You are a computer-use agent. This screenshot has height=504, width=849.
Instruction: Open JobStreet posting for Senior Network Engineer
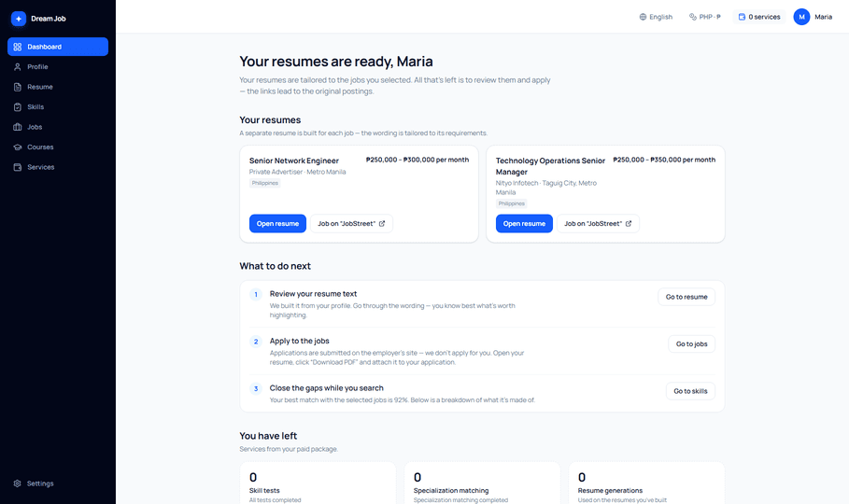[351, 224]
